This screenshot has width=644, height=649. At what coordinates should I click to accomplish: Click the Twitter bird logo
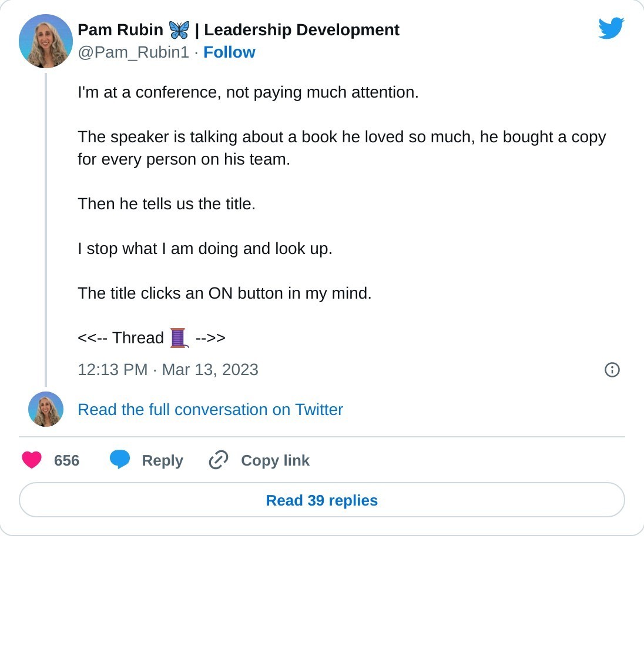tap(611, 28)
